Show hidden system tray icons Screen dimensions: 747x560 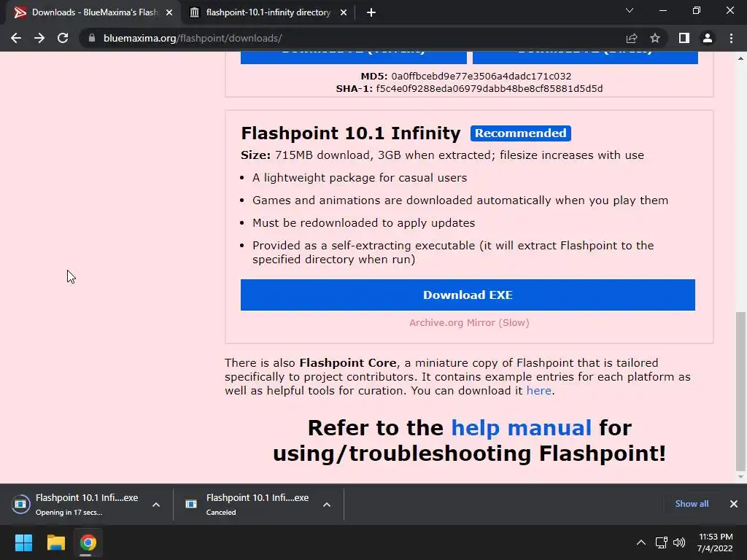tap(641, 542)
